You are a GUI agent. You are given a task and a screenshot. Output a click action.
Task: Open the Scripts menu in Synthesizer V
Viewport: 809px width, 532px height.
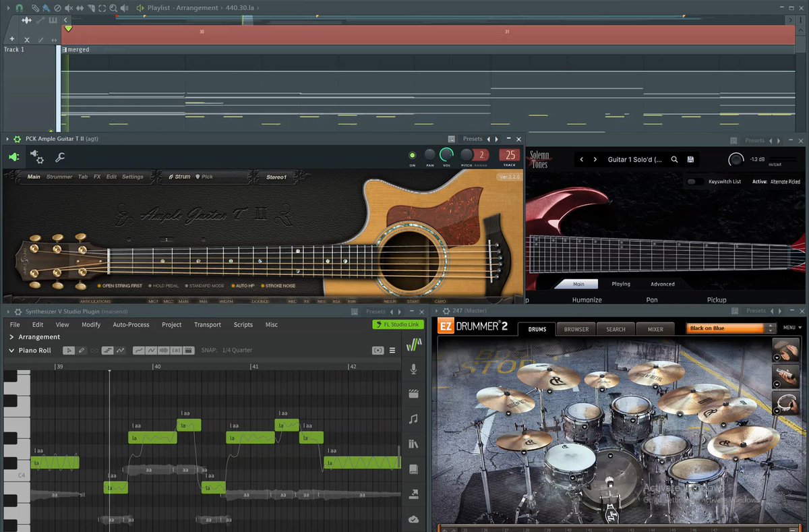(x=243, y=324)
